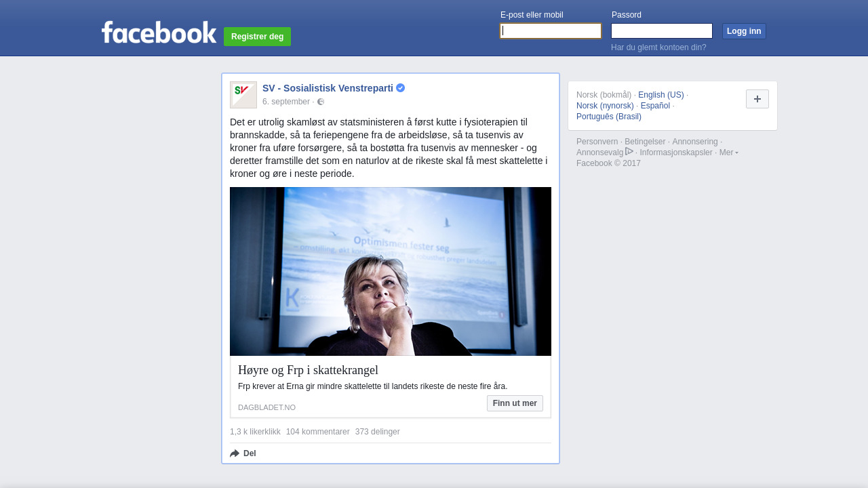This screenshot has height=488, width=868.
Task: Click the Passord input field
Action: pos(662,31)
